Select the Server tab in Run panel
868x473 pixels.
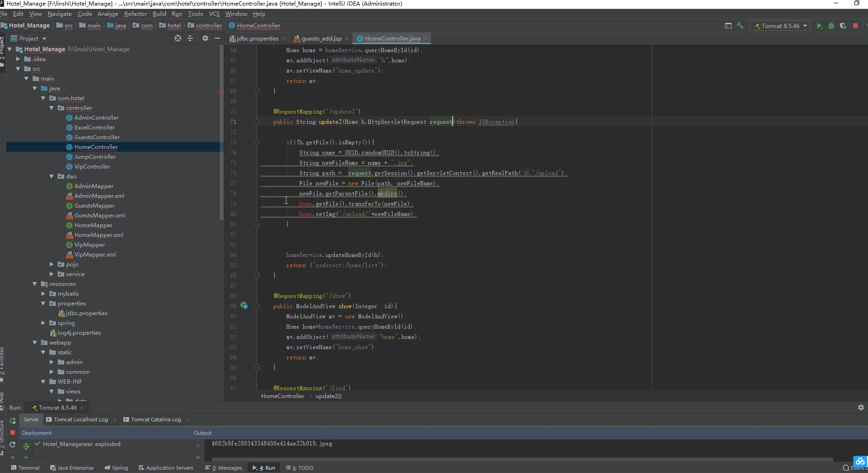pos(31,419)
